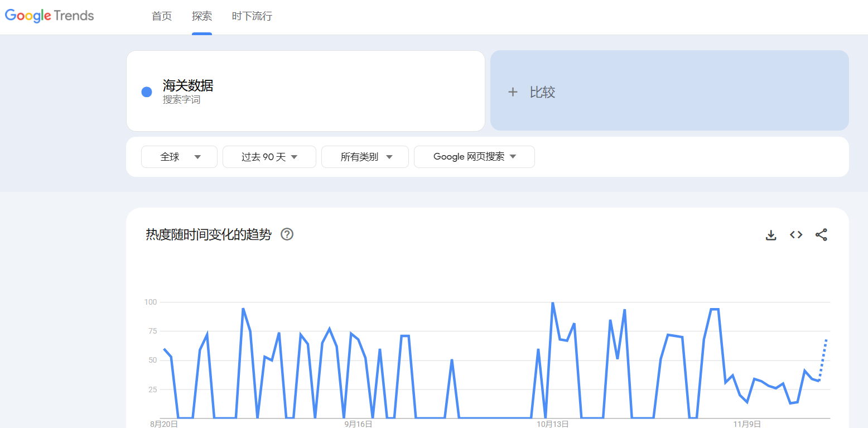868x428 pixels.
Task: Download the trend chart data as CSV
Action: (771, 235)
